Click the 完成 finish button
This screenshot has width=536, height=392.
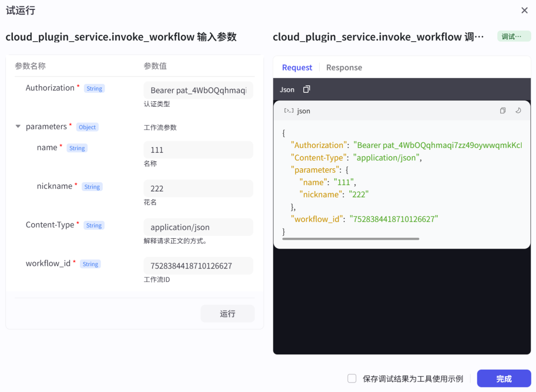(x=504, y=379)
